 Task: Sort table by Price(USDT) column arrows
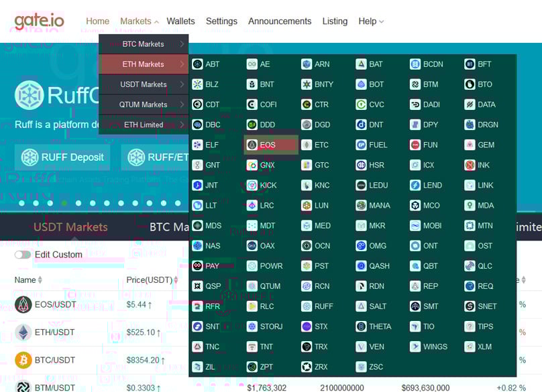[176, 279]
